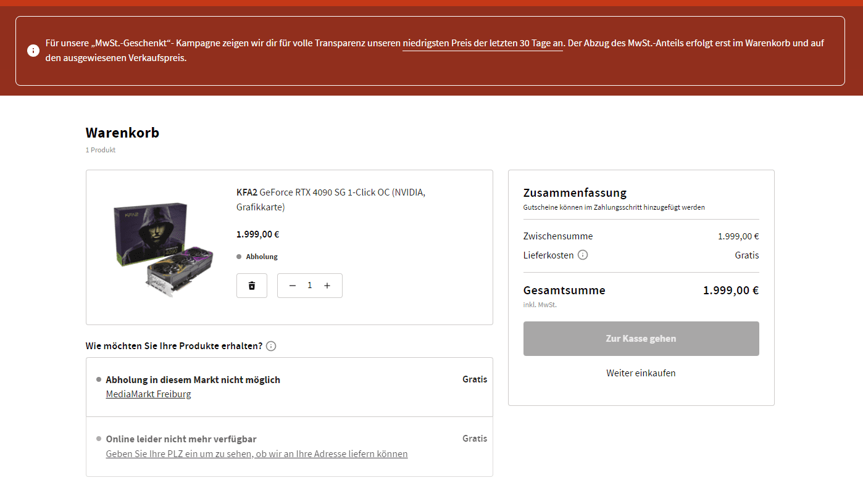Screen dimensions: 863x504
Task: Click 'Weiter einkaufen' to continue shopping
Action: point(641,373)
